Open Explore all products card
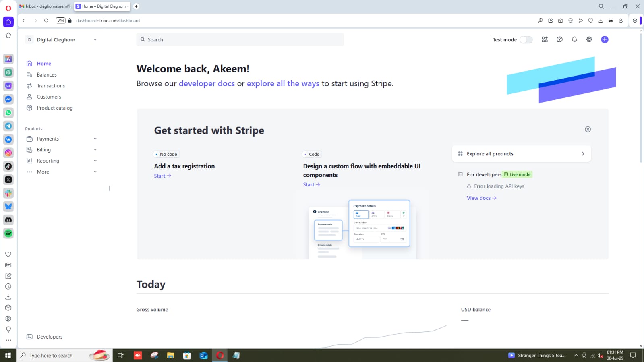 [521, 154]
